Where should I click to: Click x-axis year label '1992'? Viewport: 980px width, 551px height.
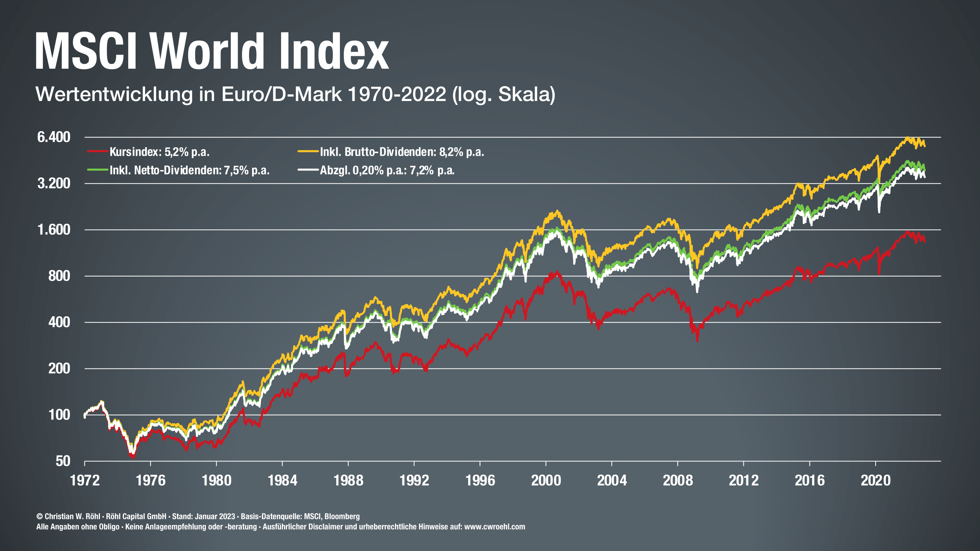click(x=414, y=480)
